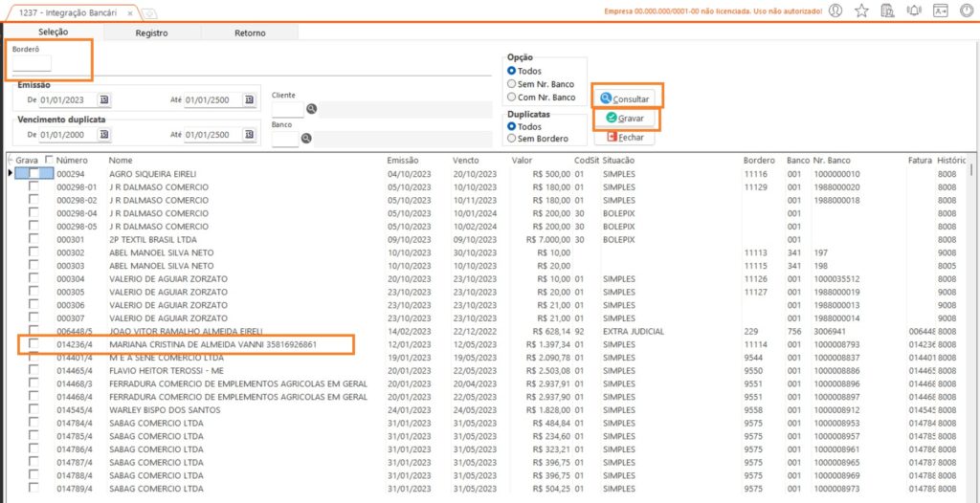Click the Cliente search magnifier icon
Screen dimensions: 980x503
coord(311,109)
